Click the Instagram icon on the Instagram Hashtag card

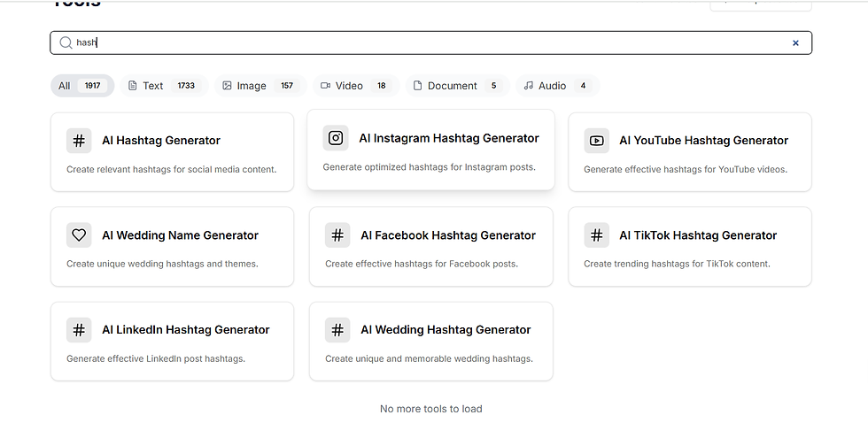(x=336, y=138)
